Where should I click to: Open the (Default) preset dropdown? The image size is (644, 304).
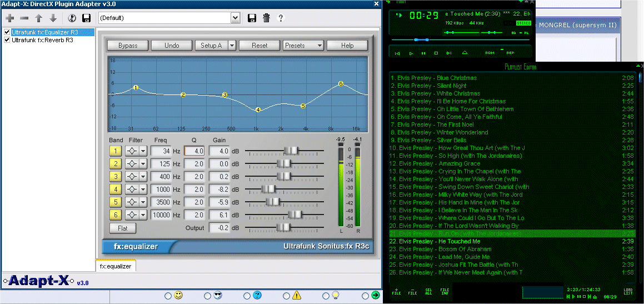tap(236, 18)
